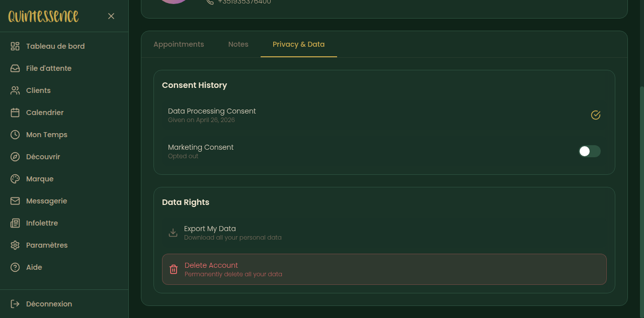Open Calendrier calendar icon

[15, 113]
